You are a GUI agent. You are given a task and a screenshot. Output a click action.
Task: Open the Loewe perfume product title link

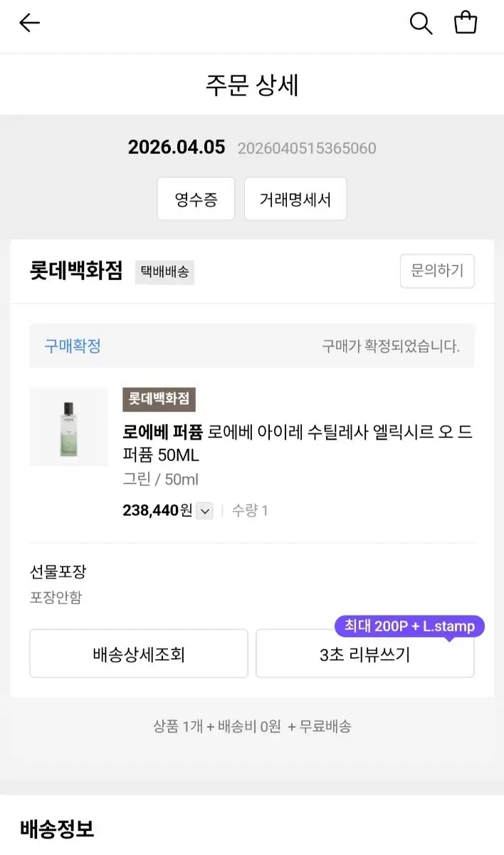298,443
